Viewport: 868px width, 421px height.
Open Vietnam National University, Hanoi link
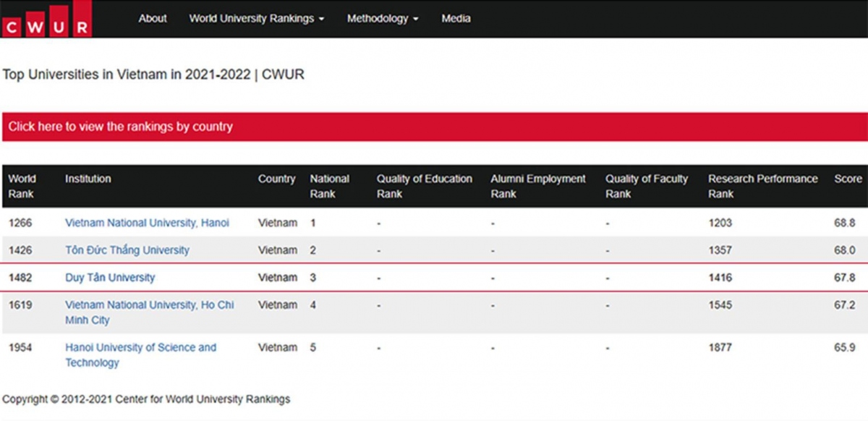click(x=147, y=223)
